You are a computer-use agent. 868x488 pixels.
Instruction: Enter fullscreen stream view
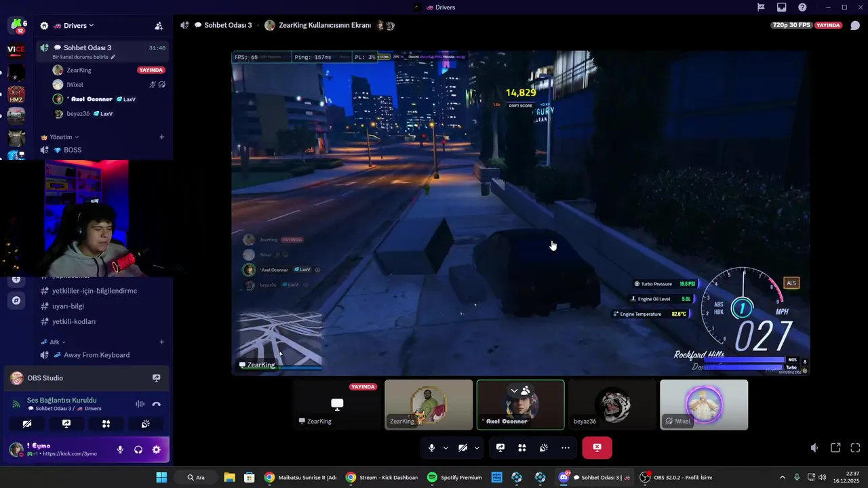coord(855,448)
